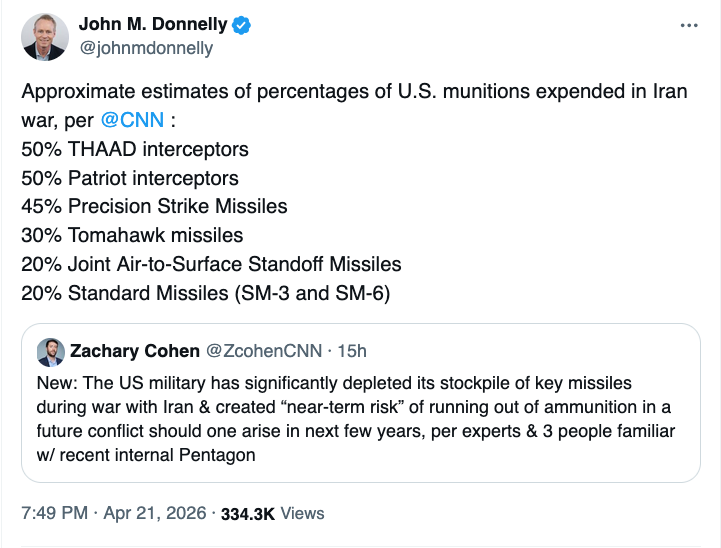721x548 pixels.
Task: Open Zachary Cohen's small avatar
Action: tap(51, 351)
